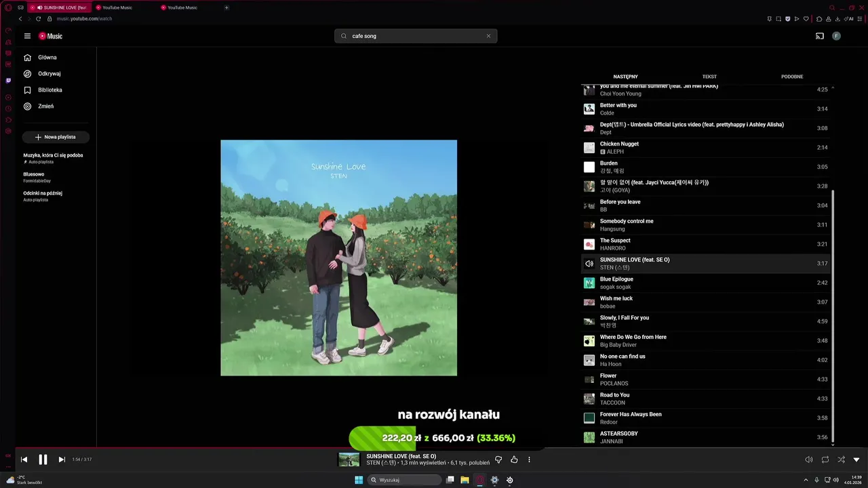Screen dimensions: 868x488
Task: Play Dept Umbrella Official Lyrics video track
Action: [x=705, y=128]
